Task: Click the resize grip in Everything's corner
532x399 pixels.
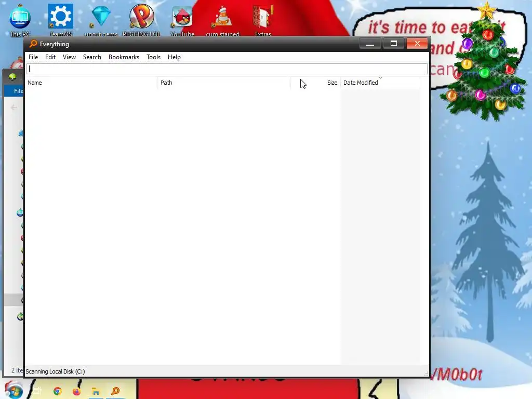Action: click(x=426, y=374)
